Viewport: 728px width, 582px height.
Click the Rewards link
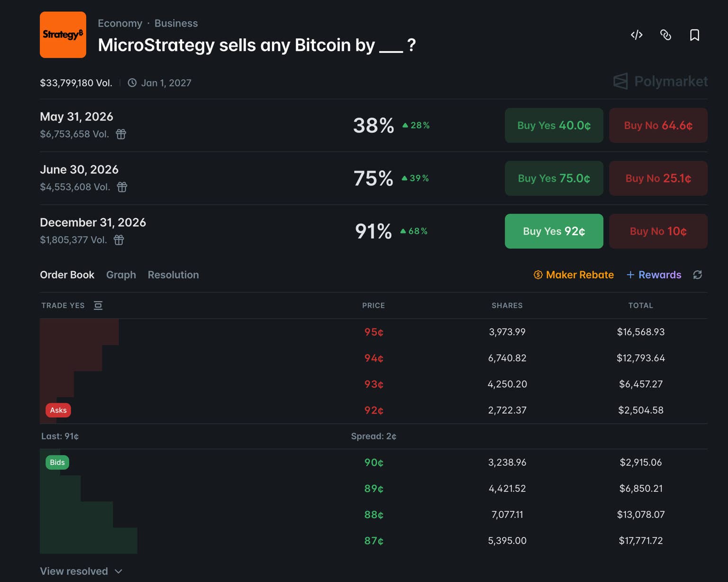click(x=654, y=275)
